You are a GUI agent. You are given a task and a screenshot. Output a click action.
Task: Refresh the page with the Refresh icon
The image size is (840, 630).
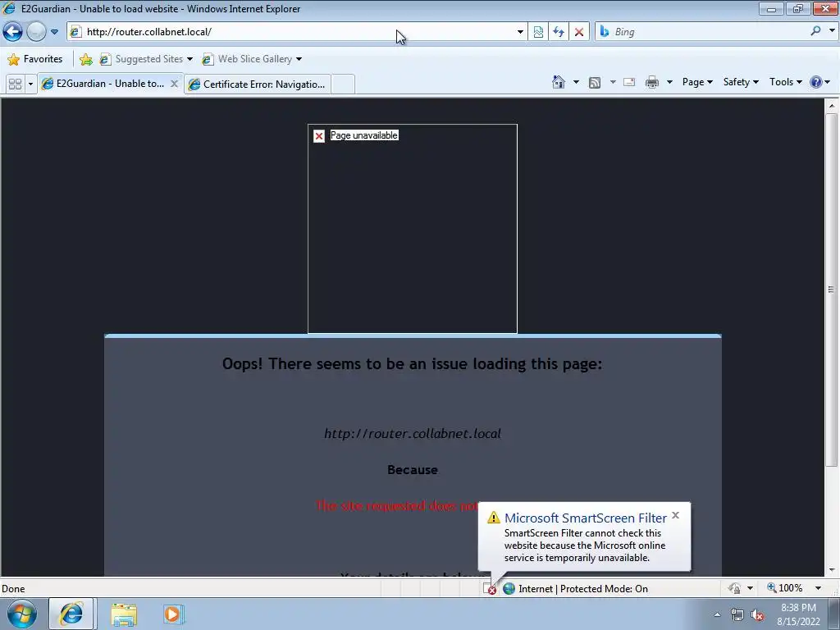tap(559, 32)
